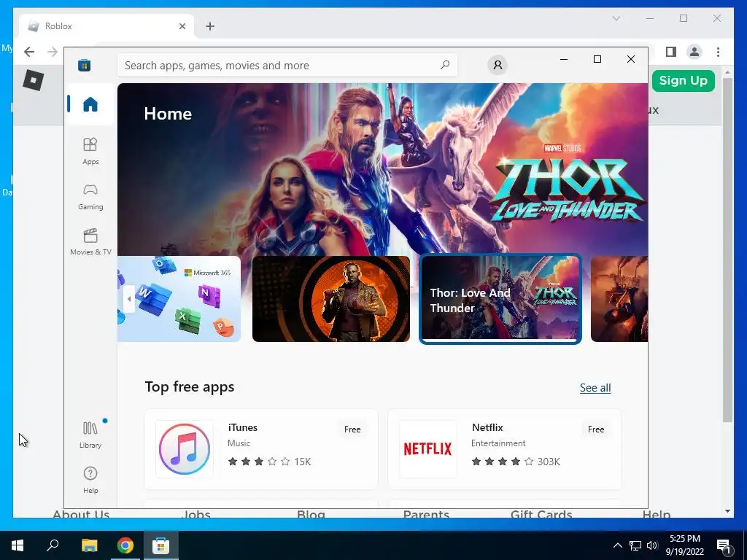
Task: Open Chrome tab search dropdown
Action: [616, 18]
